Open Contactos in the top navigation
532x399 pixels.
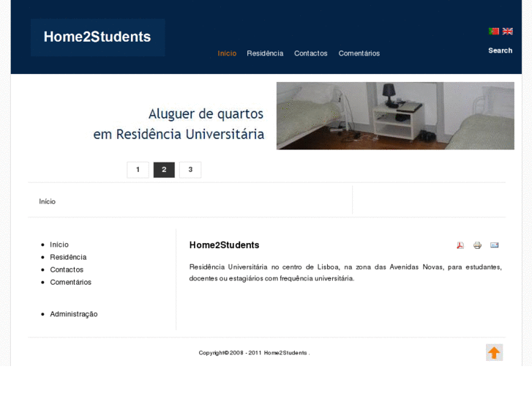pyautogui.click(x=311, y=53)
